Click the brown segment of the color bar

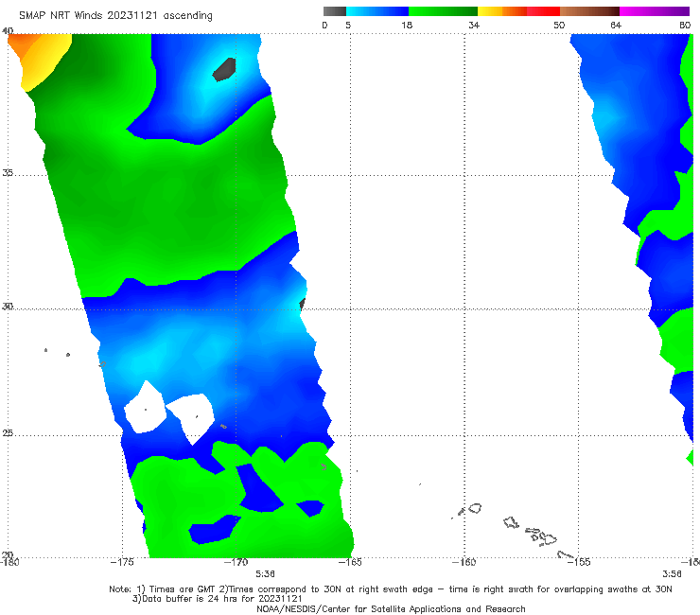(589, 11)
